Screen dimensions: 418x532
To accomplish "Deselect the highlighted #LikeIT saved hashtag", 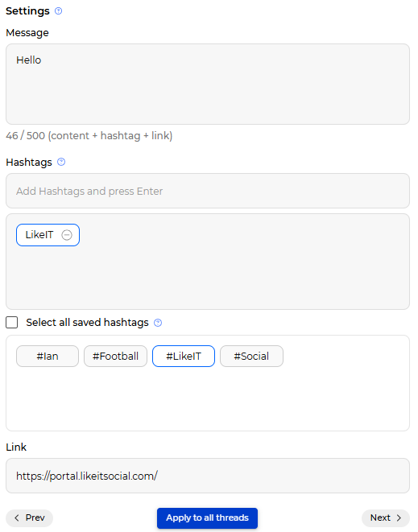I will pyautogui.click(x=184, y=357).
